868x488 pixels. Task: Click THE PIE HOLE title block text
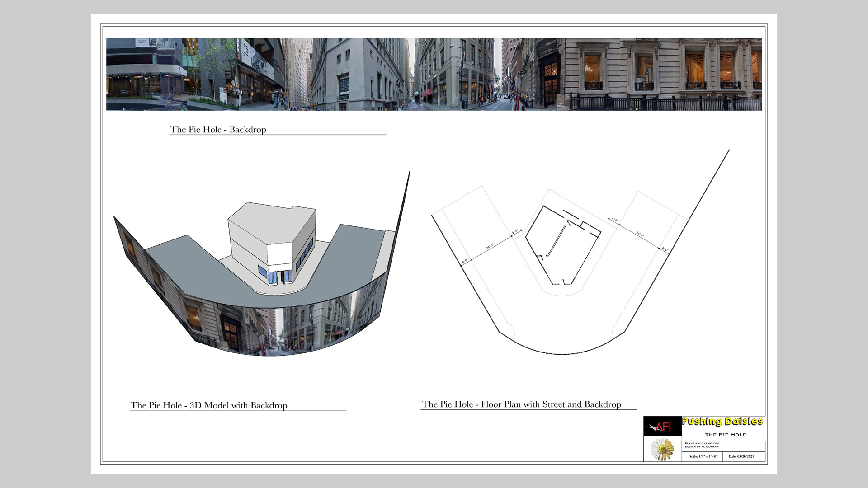(725, 435)
